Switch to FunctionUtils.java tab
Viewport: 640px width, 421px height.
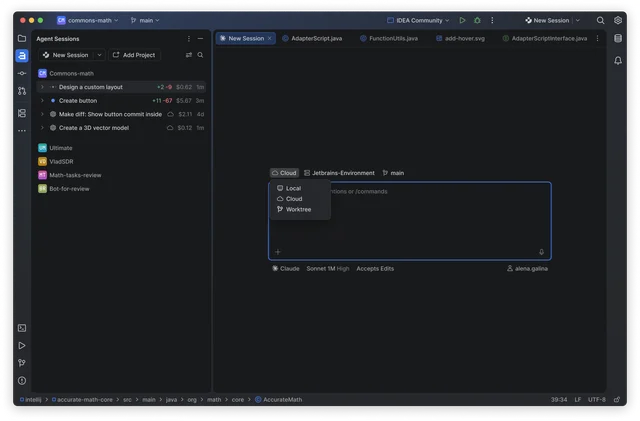coord(389,38)
